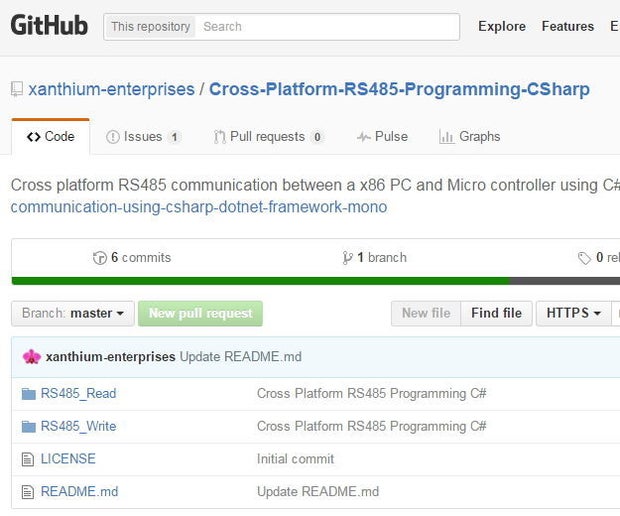Click the RS485_Write folder icon

[x=28, y=427]
